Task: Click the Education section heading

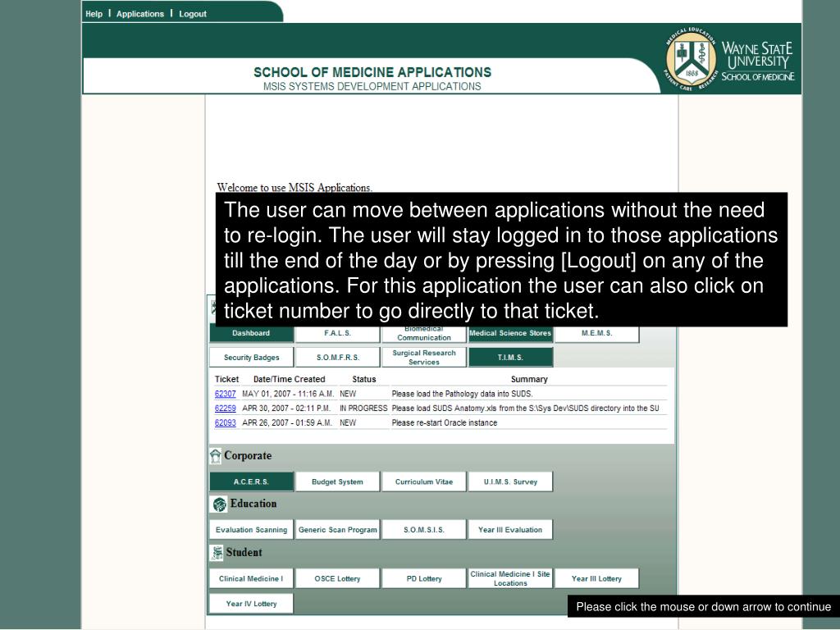Action: point(253,504)
